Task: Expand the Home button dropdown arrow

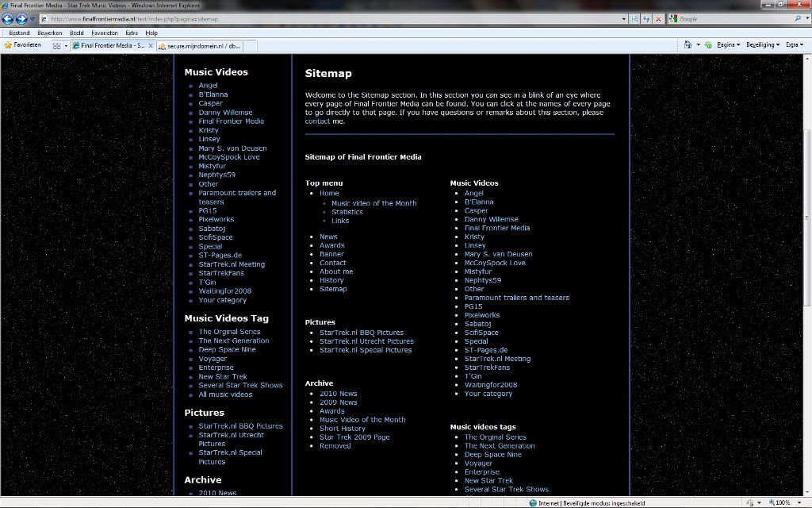Action: [698, 45]
